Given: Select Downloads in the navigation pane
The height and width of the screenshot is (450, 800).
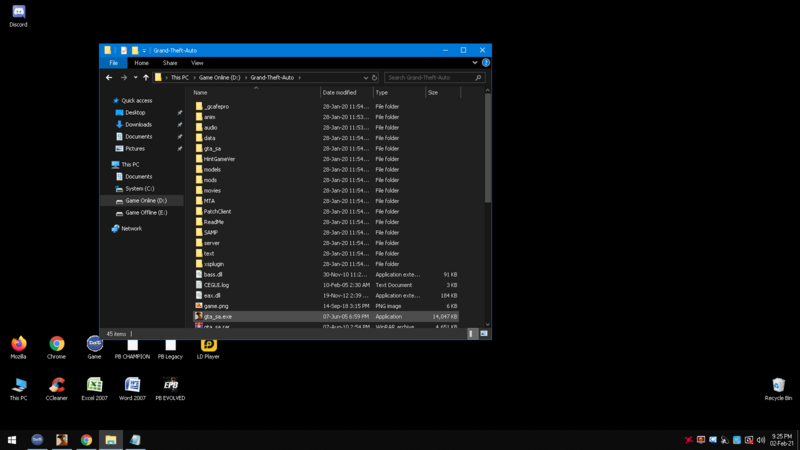Looking at the screenshot, I should pyautogui.click(x=138, y=124).
